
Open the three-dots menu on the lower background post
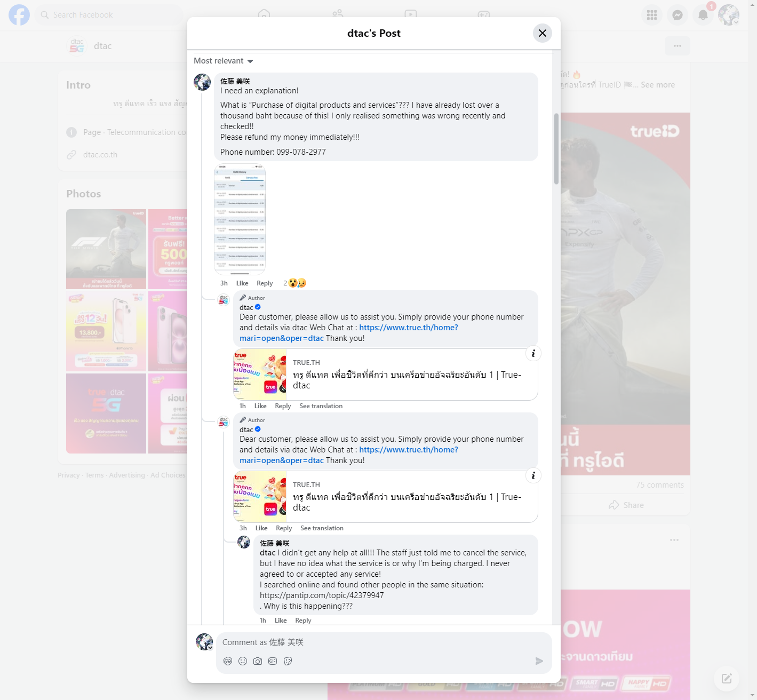674,540
